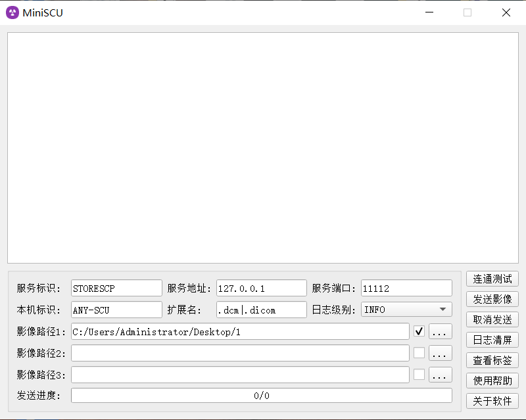Click the 影像路径3: label
Viewport: 526px width, 420px height.
[41, 375]
